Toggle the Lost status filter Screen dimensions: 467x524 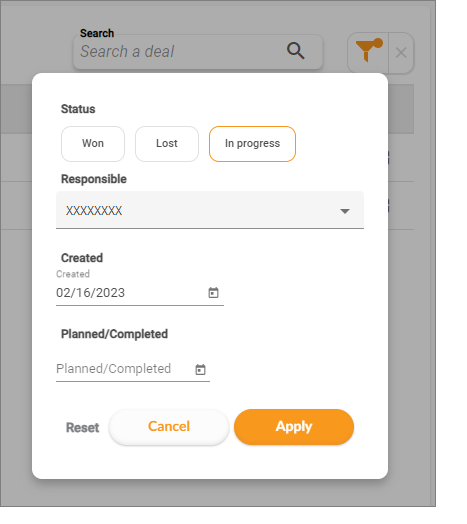click(x=167, y=144)
